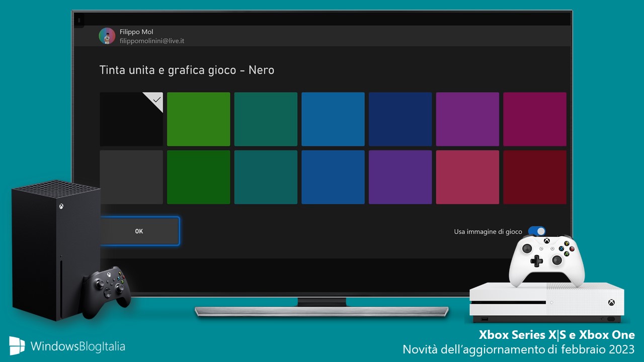
Task: Select the black color swatch with checkmark
Action: coord(131,119)
